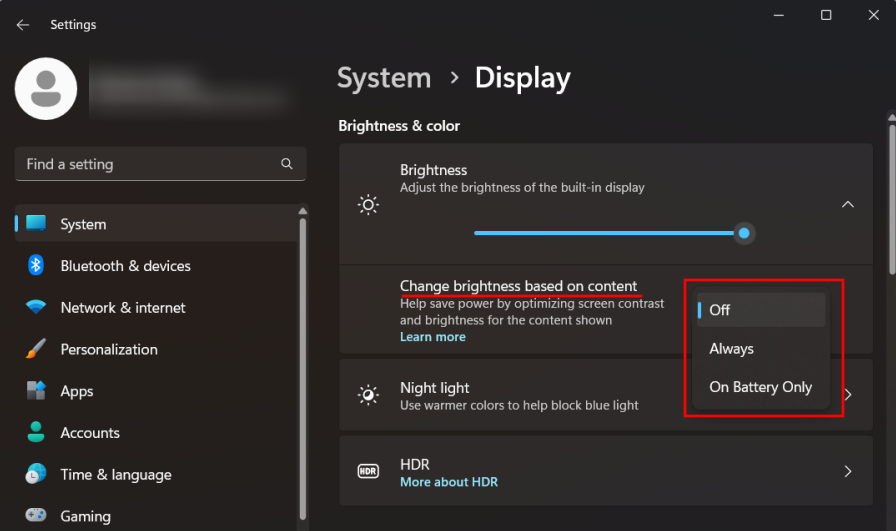Click the Accounts person icon
Viewport: 896px width, 531px height.
point(36,433)
